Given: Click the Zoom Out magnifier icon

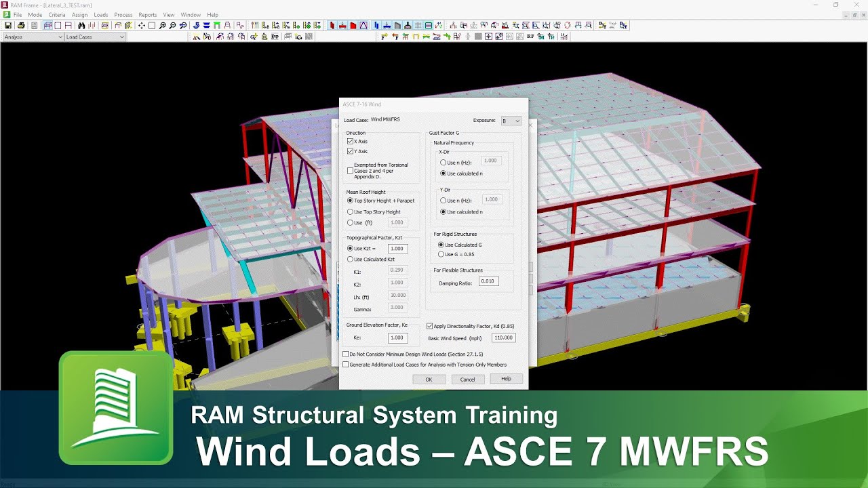Looking at the screenshot, I should 172,26.
